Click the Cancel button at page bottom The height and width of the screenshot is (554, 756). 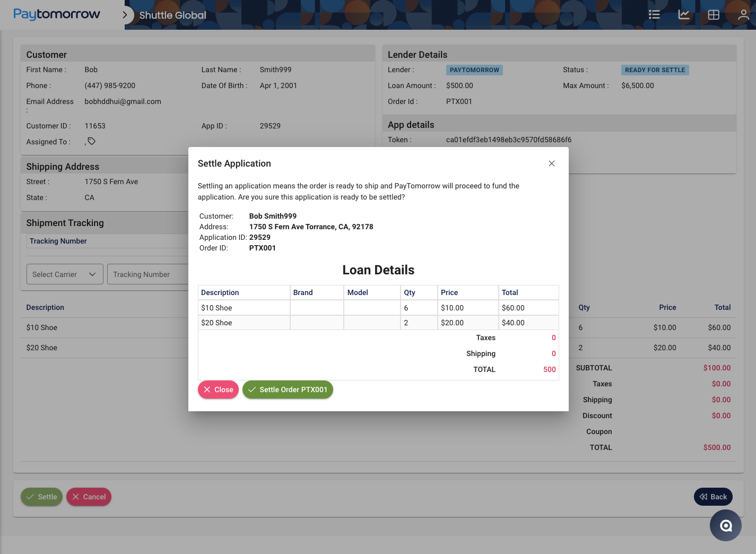click(x=89, y=497)
